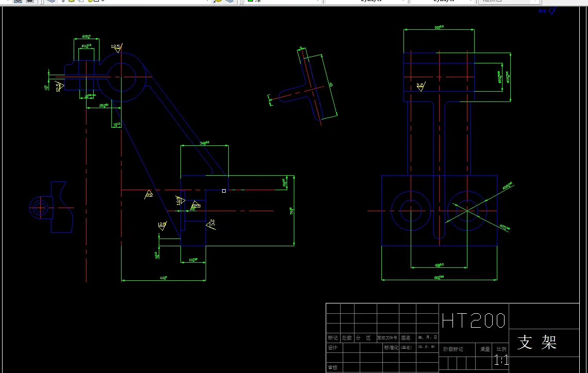The height and width of the screenshot is (373, 588).
Task: Select the 3.2 roughness symbol on sloped rib
Action: (148, 195)
